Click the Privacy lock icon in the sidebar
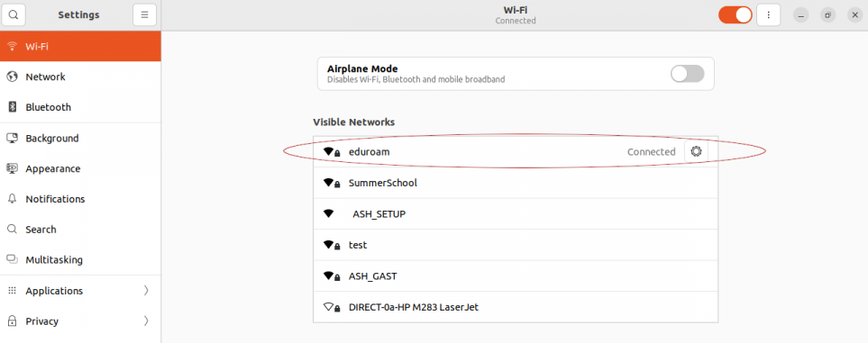868x343 pixels. click(13, 320)
